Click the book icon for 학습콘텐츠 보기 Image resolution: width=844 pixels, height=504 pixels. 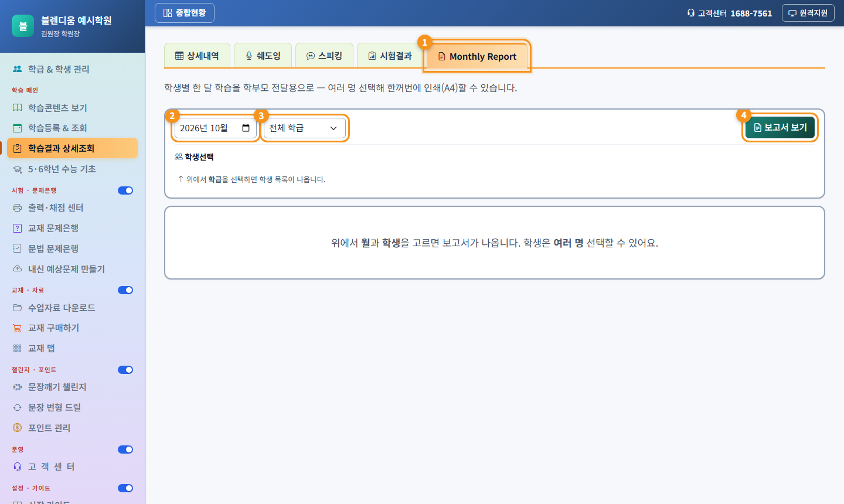click(x=18, y=108)
